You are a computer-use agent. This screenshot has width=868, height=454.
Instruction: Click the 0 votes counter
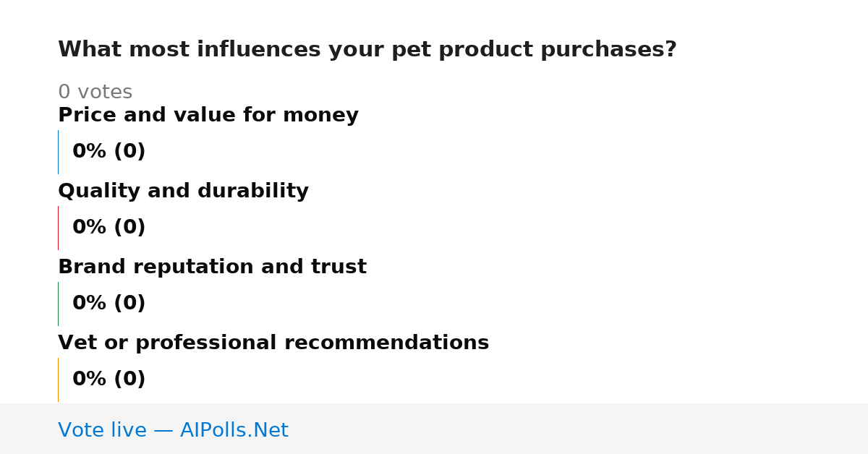(x=95, y=93)
